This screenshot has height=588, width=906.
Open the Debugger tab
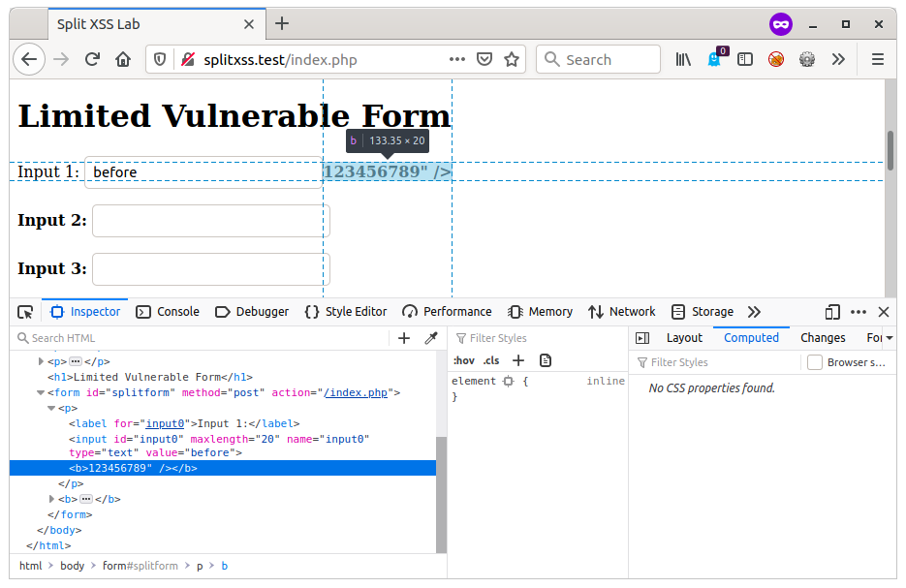(252, 312)
